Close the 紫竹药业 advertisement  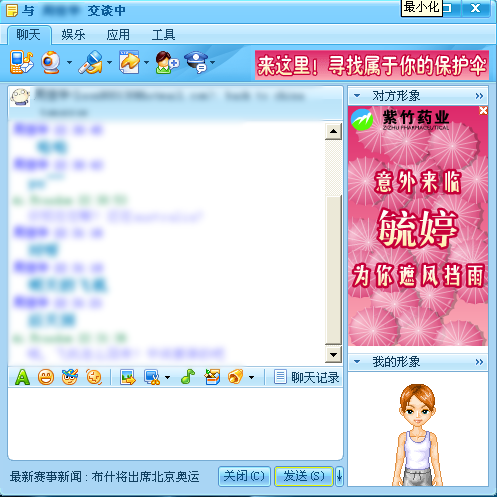[x=483, y=110]
